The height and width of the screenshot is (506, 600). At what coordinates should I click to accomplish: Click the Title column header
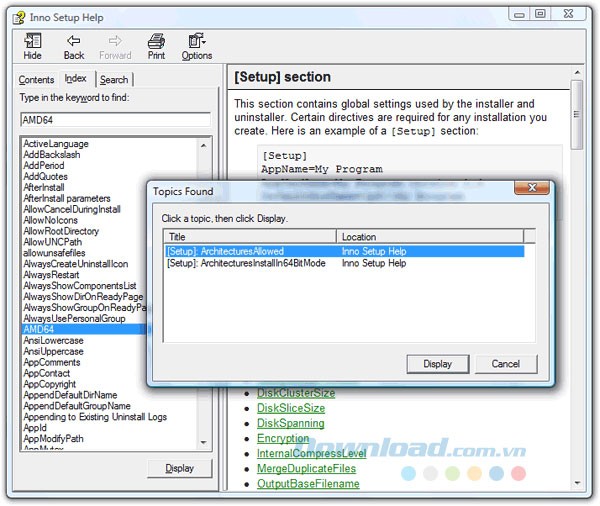(250, 237)
